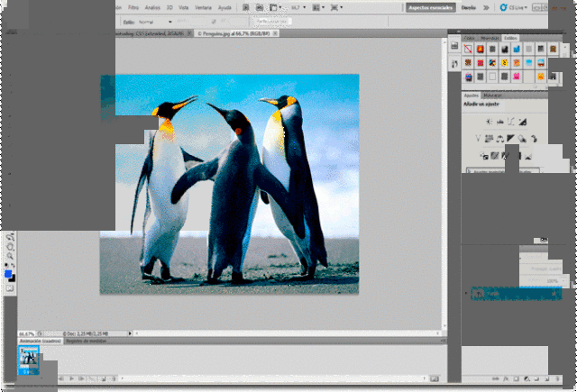
Task: Open the Filtro menu
Action: tap(133, 7)
